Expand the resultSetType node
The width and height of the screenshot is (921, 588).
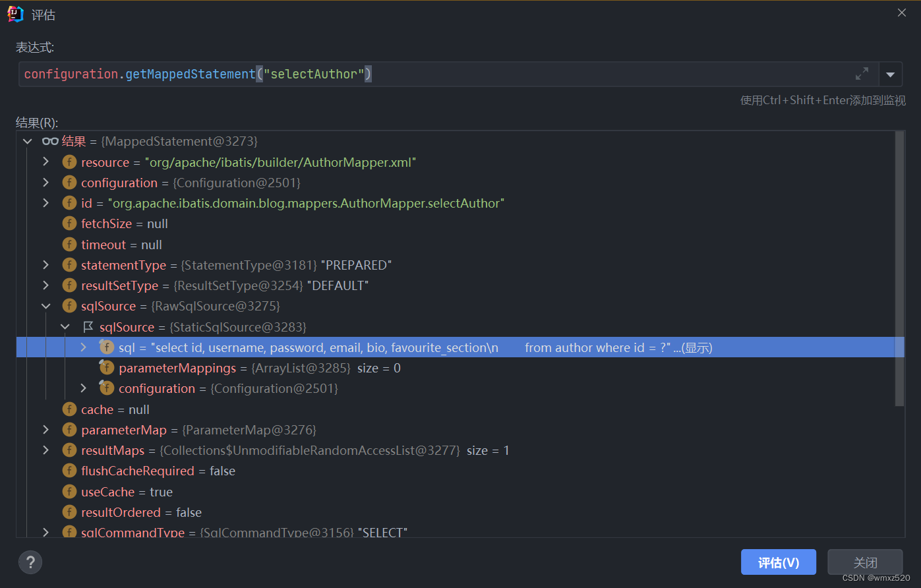pyautogui.click(x=45, y=285)
